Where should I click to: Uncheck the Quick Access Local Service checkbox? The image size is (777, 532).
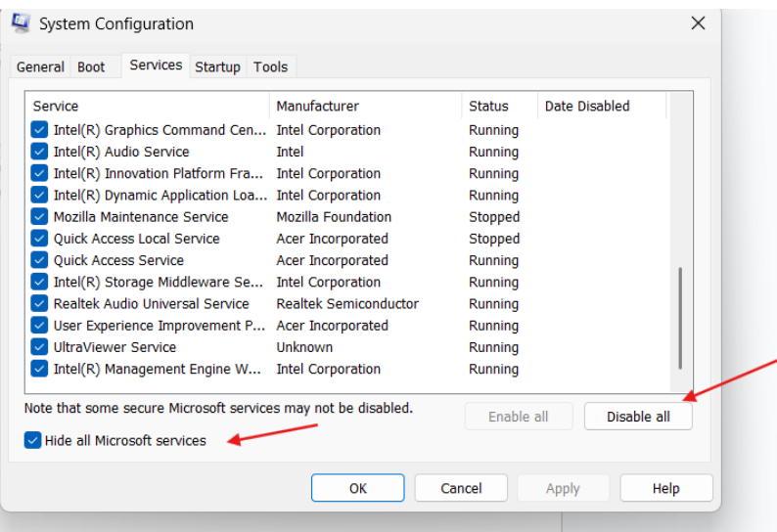(x=39, y=239)
